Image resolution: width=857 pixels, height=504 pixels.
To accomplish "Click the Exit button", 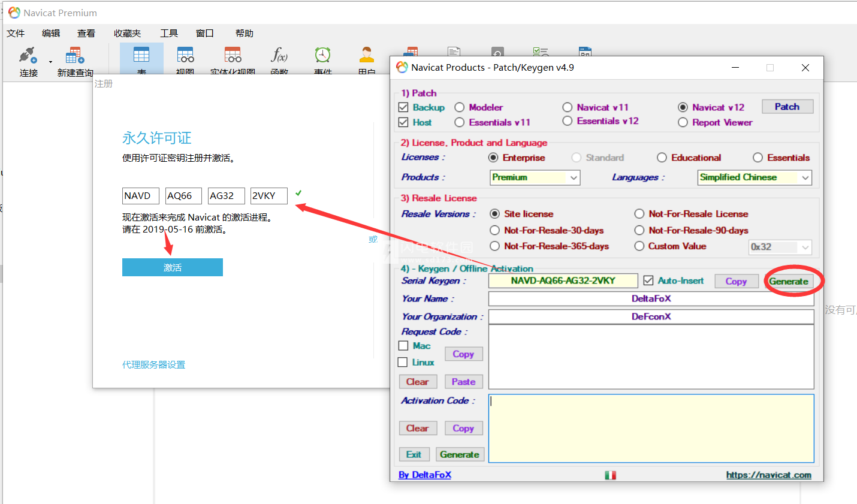I will pos(414,454).
